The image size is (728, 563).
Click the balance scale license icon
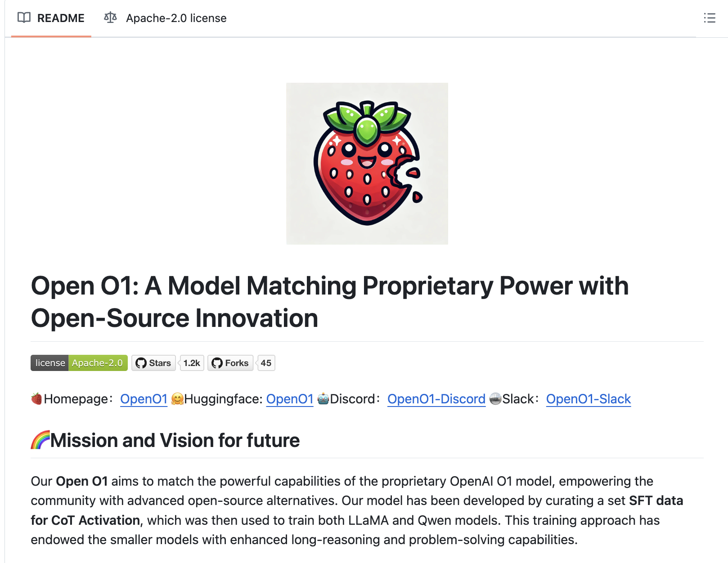tap(110, 18)
